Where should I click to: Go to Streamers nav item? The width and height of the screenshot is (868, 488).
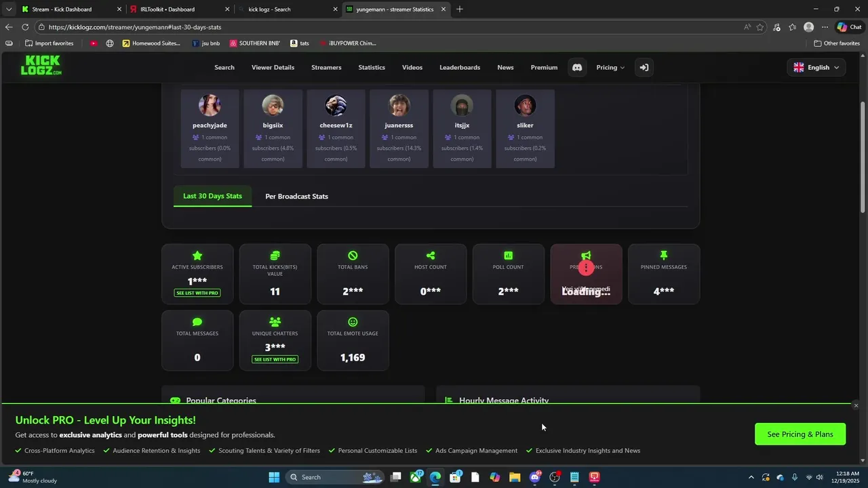(326, 68)
